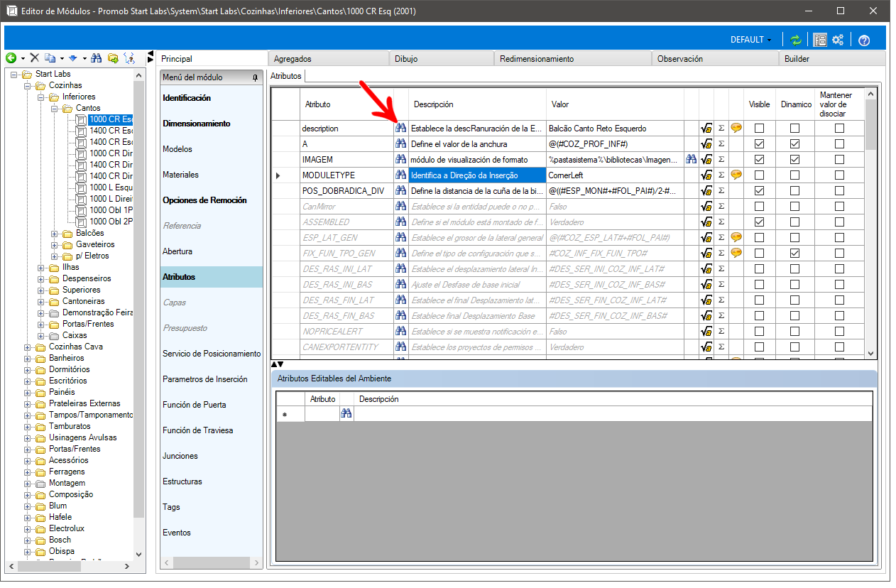
Task: Check Mantener valor checkbox for description row
Action: point(839,128)
